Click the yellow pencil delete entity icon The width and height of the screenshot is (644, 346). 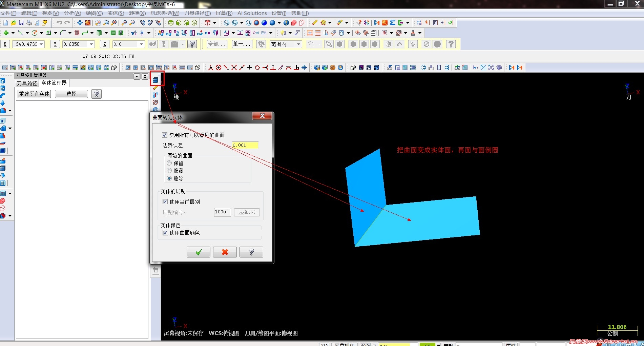(x=315, y=23)
